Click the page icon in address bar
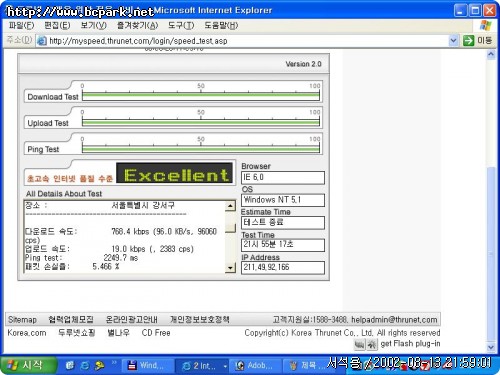This screenshot has width=500, height=375. point(42,41)
